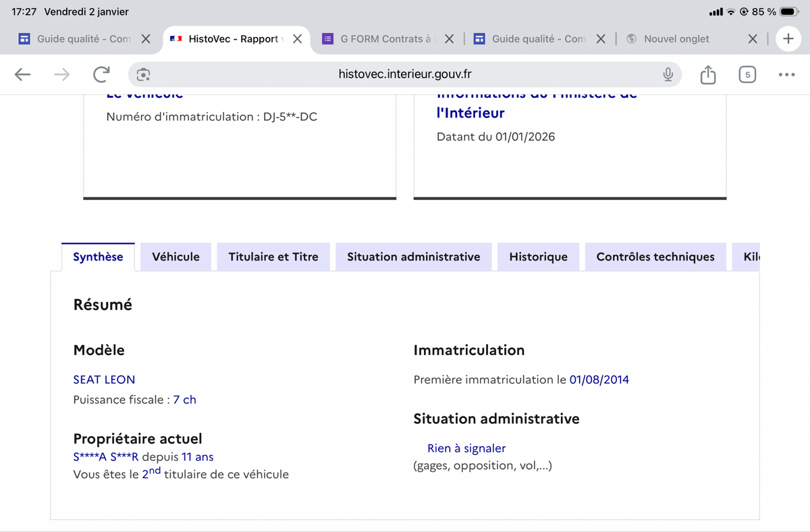The height and width of the screenshot is (532, 810).
Task: Open the Titulaire et Titre tab
Action: pos(273,257)
